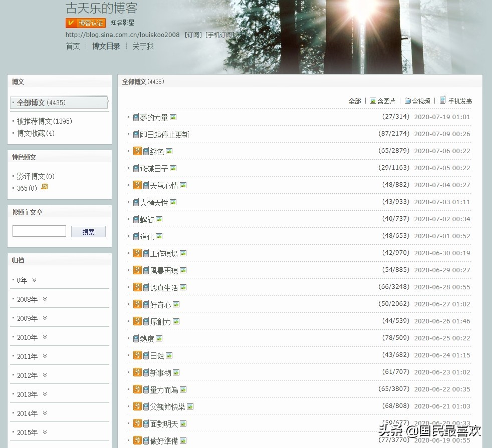Click the image icon beside 夢的力量 post
The width and height of the screenshot is (492, 448).
click(x=173, y=117)
